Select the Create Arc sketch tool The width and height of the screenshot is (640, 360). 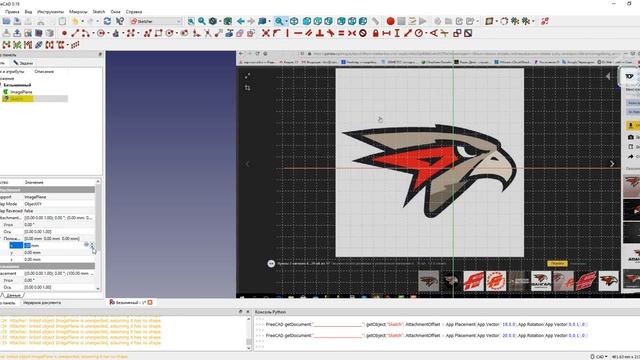[x=85, y=33]
